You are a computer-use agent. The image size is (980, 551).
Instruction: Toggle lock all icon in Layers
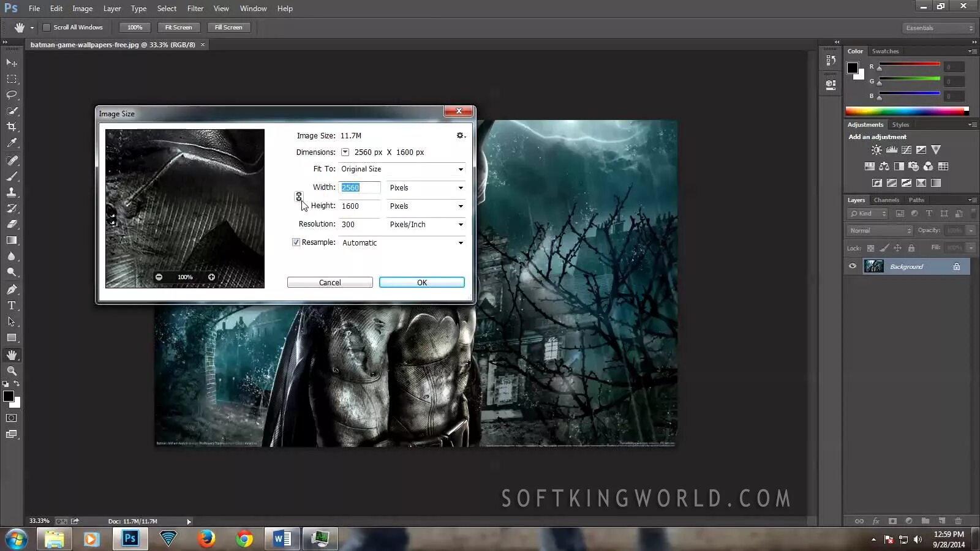911,248
